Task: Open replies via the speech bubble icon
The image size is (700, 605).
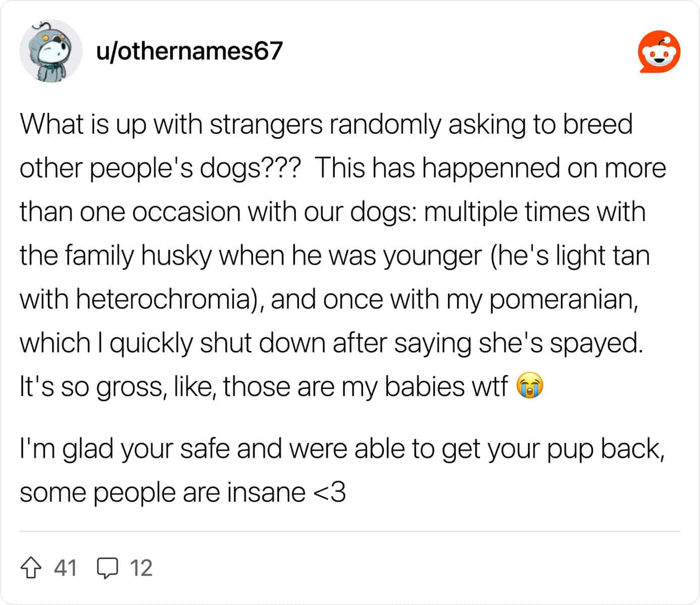Action: [107, 568]
